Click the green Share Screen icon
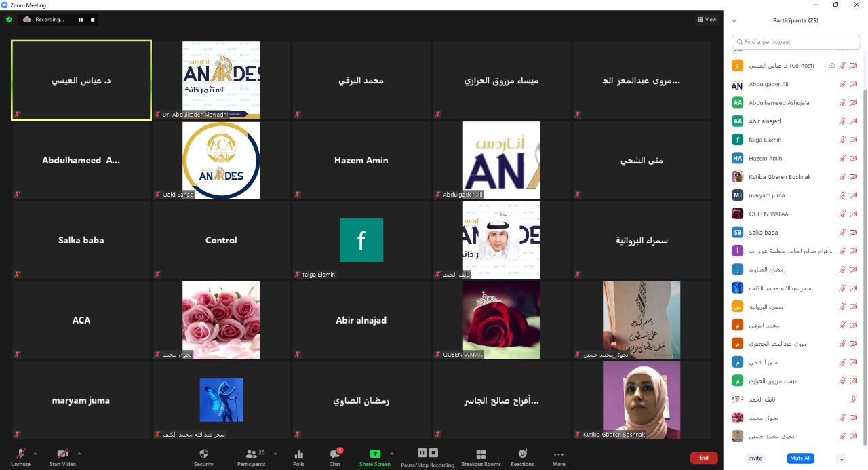 (374, 454)
